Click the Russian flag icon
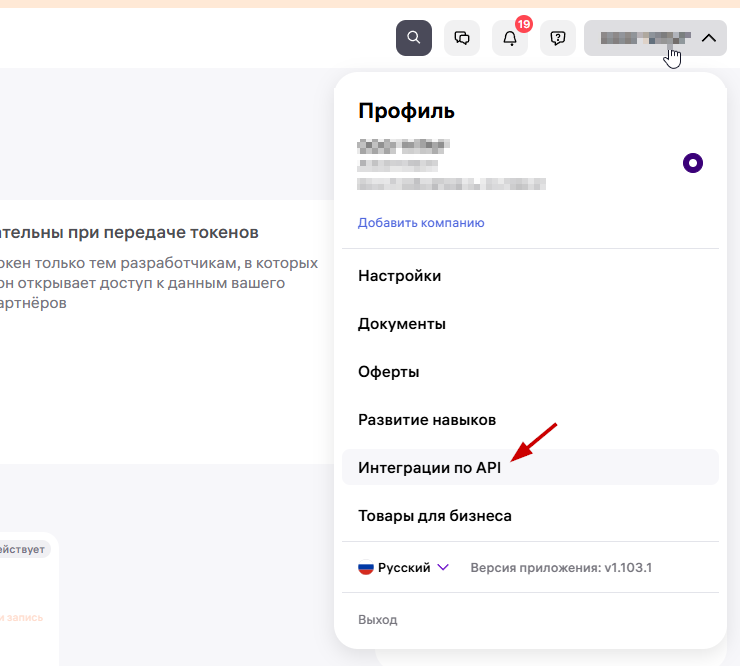This screenshot has width=740, height=666. (x=366, y=567)
